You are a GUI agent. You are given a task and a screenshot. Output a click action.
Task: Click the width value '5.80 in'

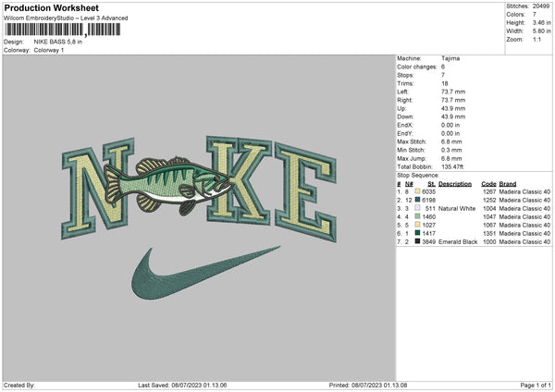pos(542,31)
